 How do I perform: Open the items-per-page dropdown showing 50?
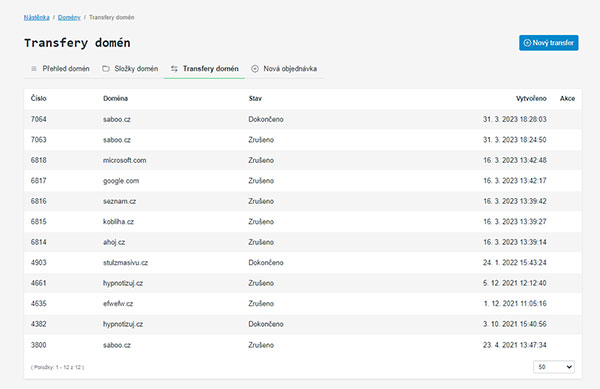click(x=554, y=367)
